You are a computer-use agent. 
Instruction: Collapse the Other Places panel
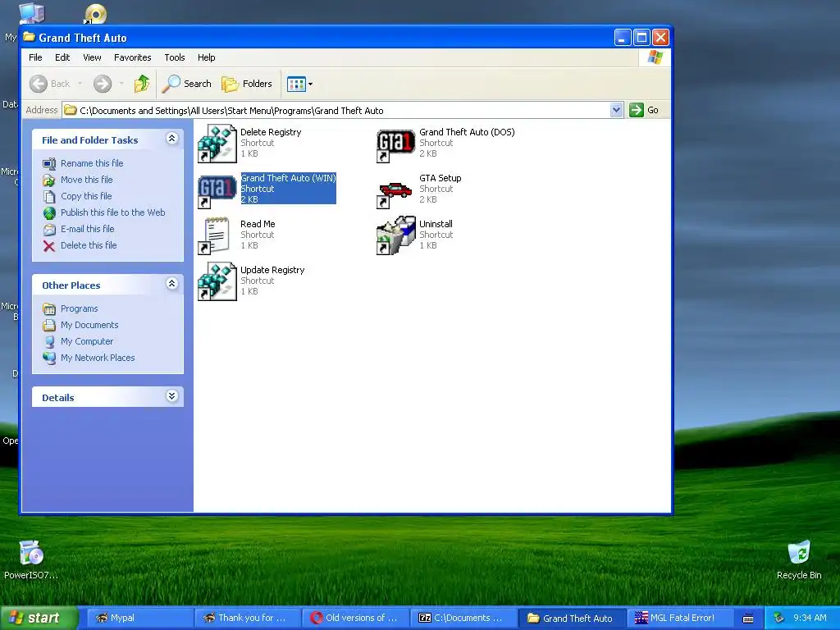tap(171, 284)
